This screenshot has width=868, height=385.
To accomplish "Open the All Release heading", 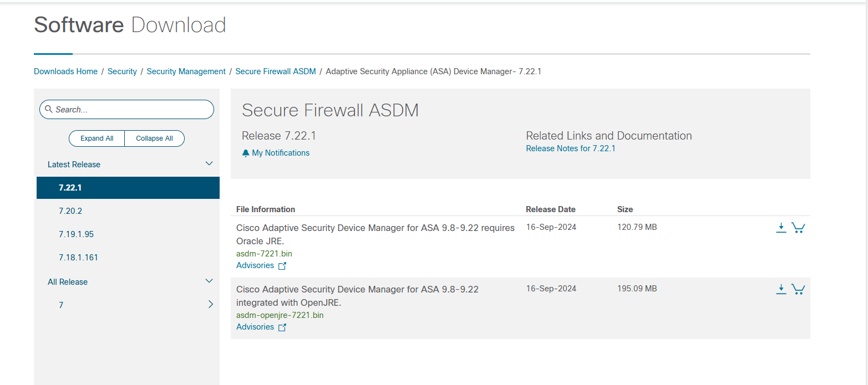I will pos(68,282).
